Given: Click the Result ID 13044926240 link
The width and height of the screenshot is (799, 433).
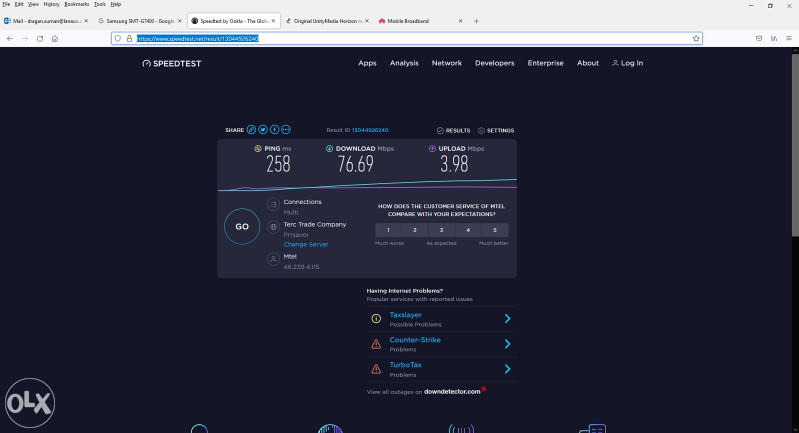Looking at the screenshot, I should pyautogui.click(x=370, y=130).
